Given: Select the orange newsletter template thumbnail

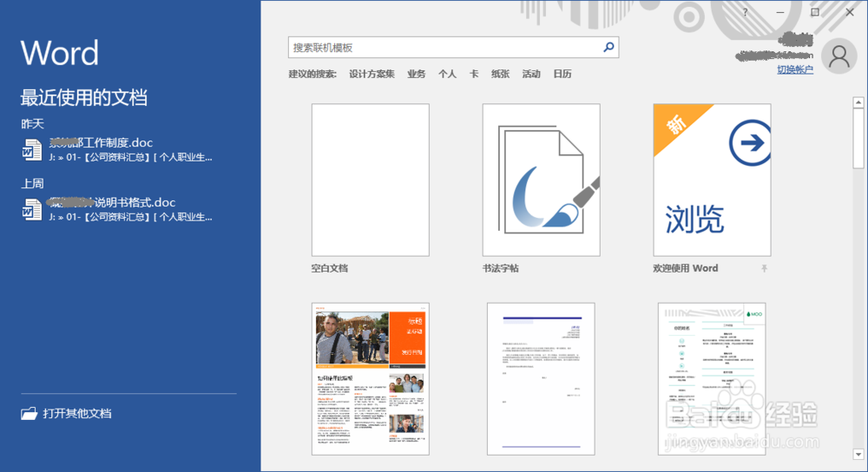Looking at the screenshot, I should click(371, 379).
